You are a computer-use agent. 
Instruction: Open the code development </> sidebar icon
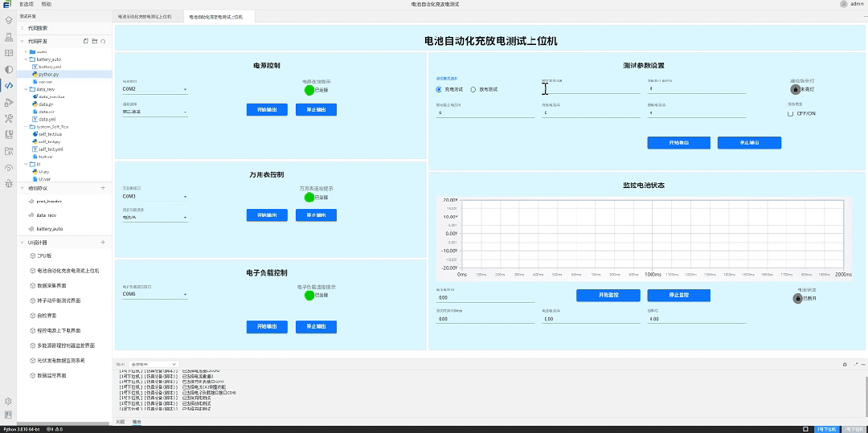tap(8, 85)
